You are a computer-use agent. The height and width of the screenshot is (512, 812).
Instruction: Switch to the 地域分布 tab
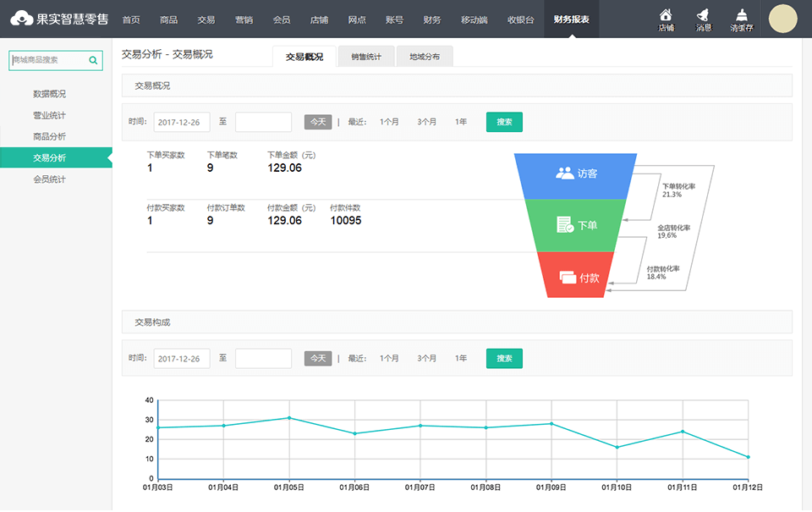(424, 57)
